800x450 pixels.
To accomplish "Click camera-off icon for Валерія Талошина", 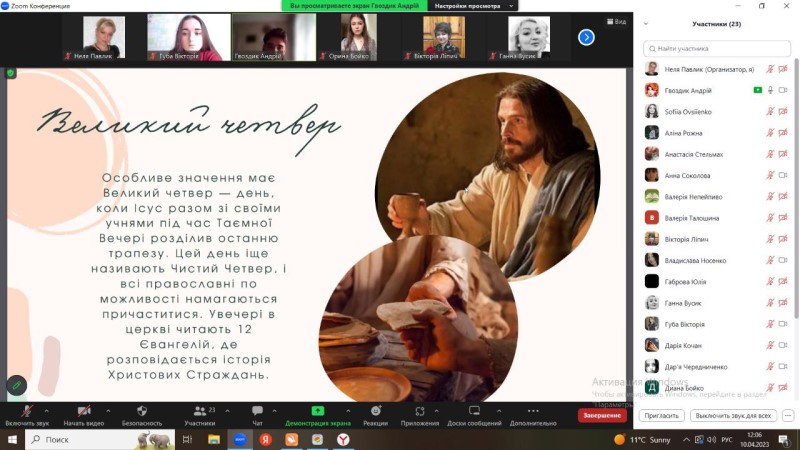I will pos(783,218).
